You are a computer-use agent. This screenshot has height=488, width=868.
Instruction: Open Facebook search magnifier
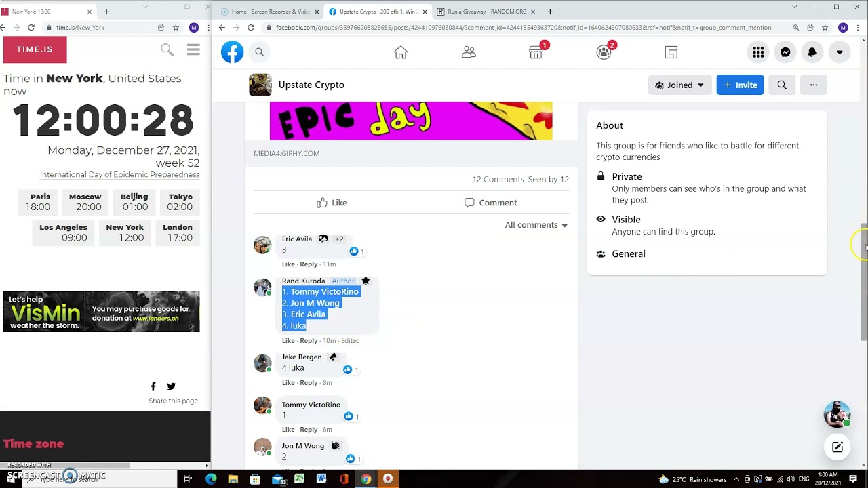(x=259, y=52)
